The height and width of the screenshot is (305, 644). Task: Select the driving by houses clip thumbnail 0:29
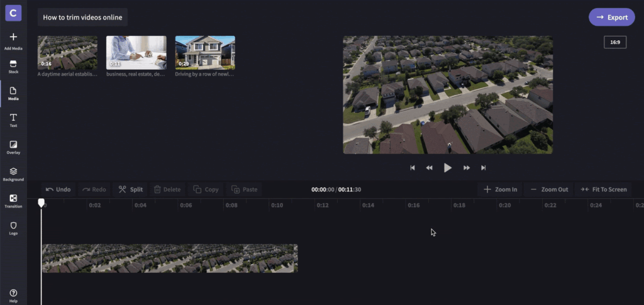pos(205,53)
